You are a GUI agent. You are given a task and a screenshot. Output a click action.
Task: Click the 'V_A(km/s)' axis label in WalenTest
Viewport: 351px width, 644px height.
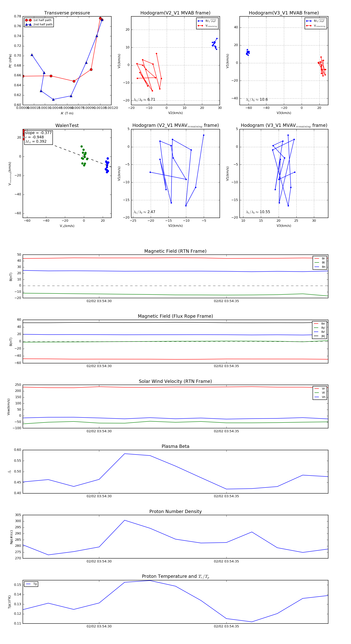click(67, 226)
